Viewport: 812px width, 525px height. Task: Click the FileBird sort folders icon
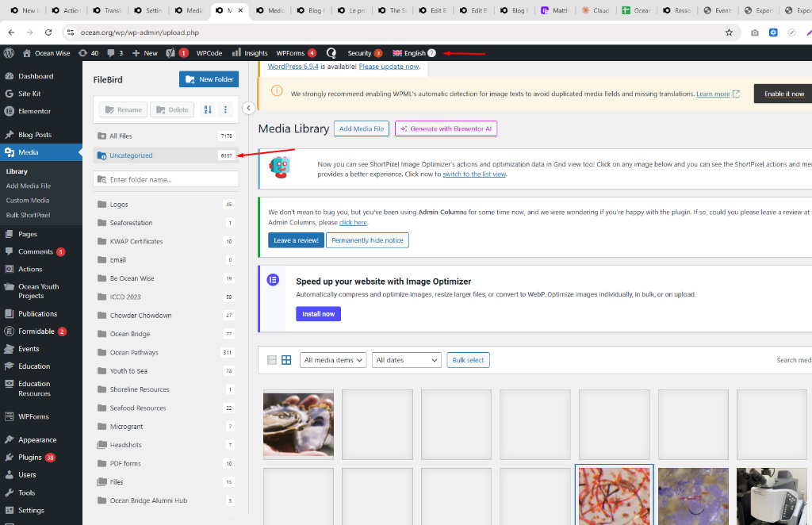coord(208,109)
